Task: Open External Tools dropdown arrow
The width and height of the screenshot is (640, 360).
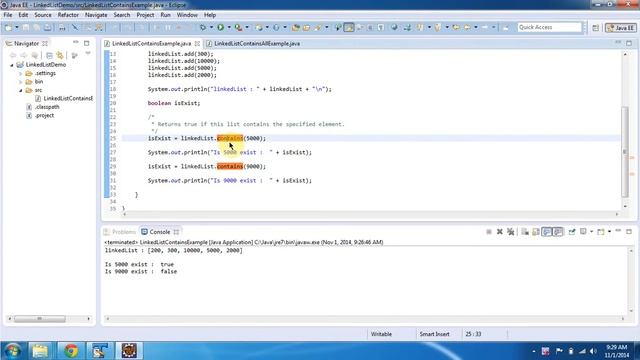Action: [247, 27]
